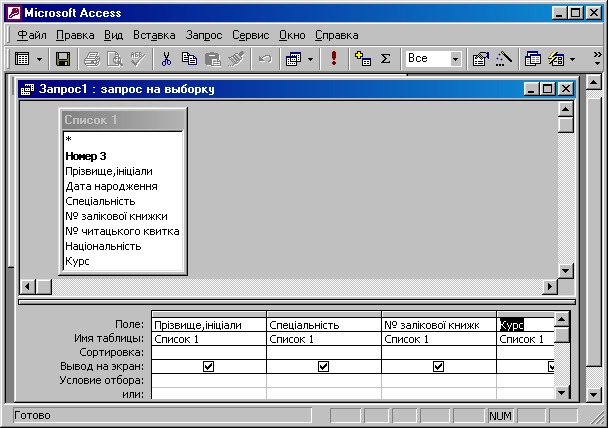Toggle display checkbox for Прізвище,ініціали column

tap(209, 366)
